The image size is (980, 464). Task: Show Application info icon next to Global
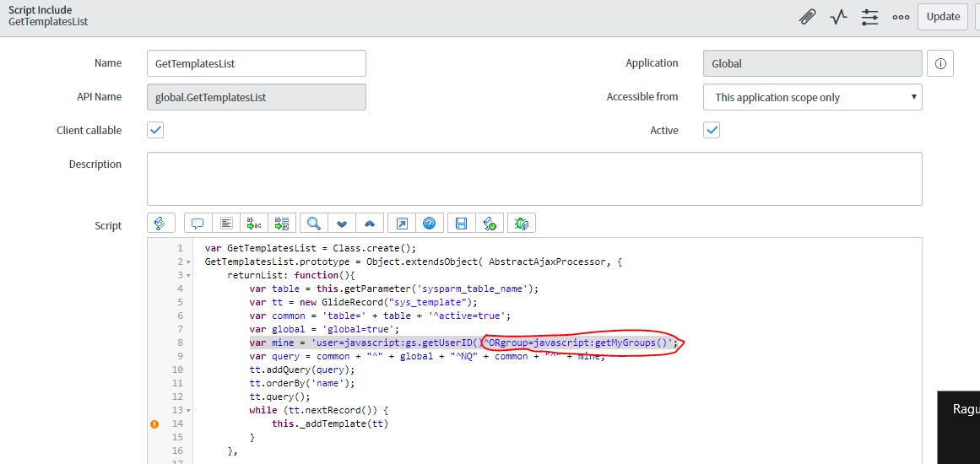coord(940,63)
